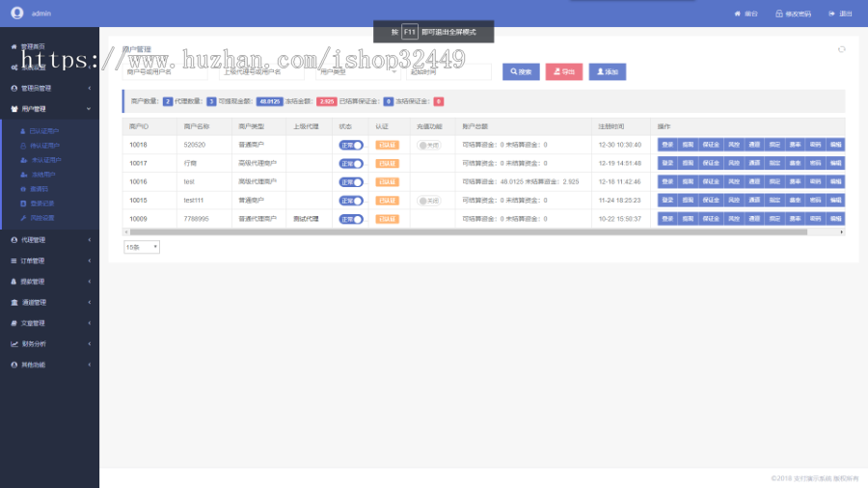Click the 12-30 10:30:40 registration time
Image resolution: width=868 pixels, height=488 pixels.
[620, 145]
